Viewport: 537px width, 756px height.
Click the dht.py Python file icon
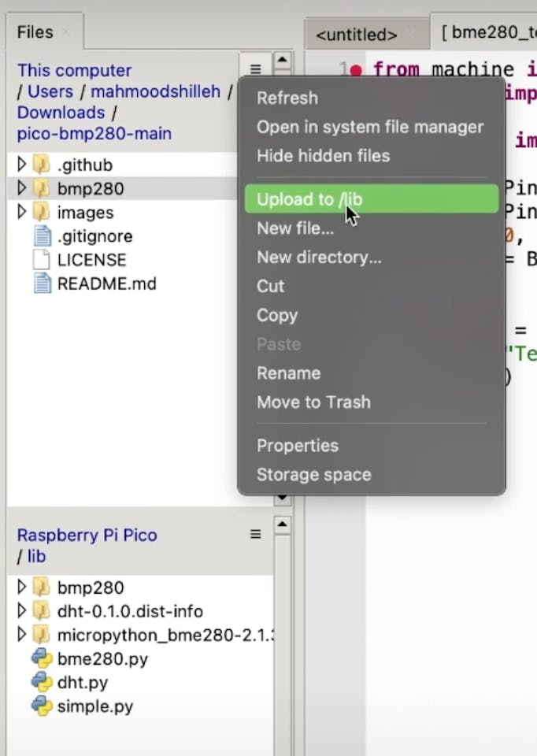(x=41, y=682)
